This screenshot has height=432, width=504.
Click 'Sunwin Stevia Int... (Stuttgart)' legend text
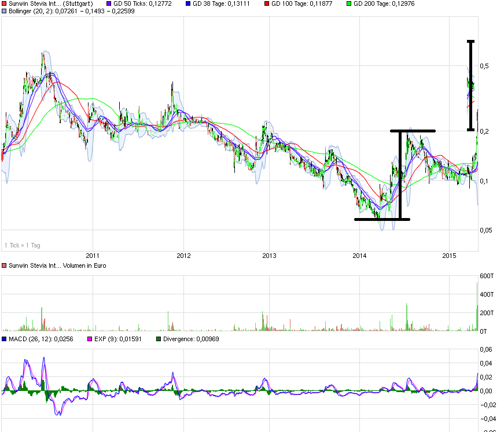(51, 3)
